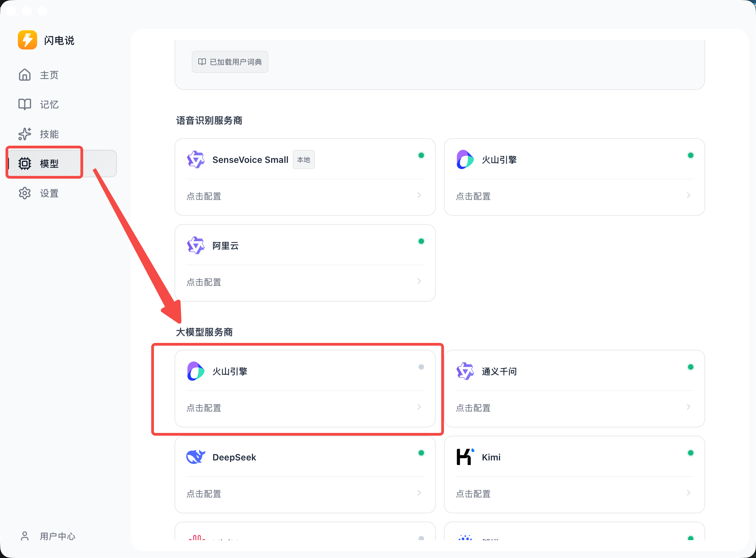This screenshot has height=558, width=756.
Task: Expand 阿里云 config chevron
Action: point(419,281)
